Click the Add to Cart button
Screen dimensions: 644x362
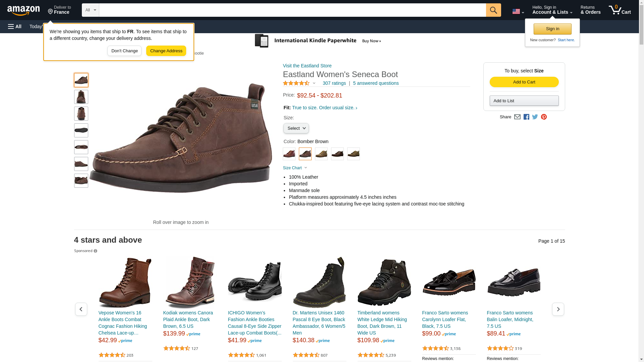click(524, 82)
